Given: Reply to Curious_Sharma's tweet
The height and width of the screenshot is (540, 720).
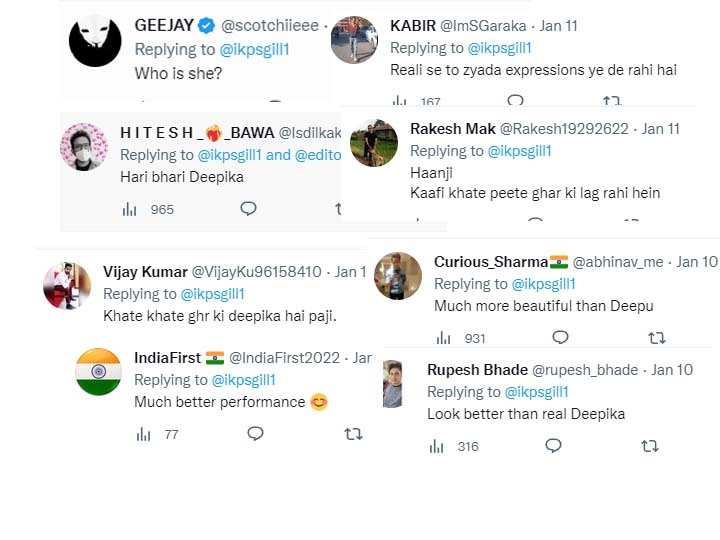Looking at the screenshot, I should tap(560, 338).
